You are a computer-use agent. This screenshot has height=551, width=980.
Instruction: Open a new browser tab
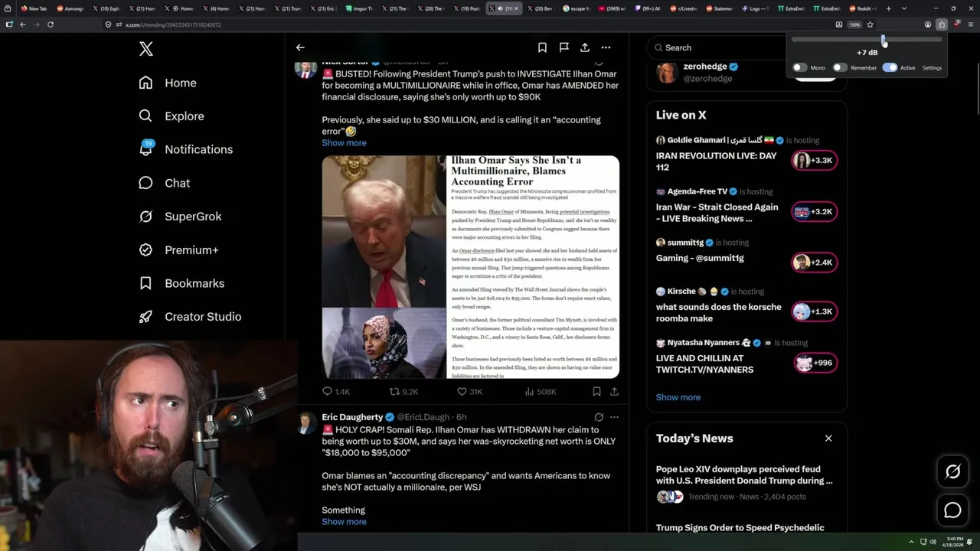888,8
